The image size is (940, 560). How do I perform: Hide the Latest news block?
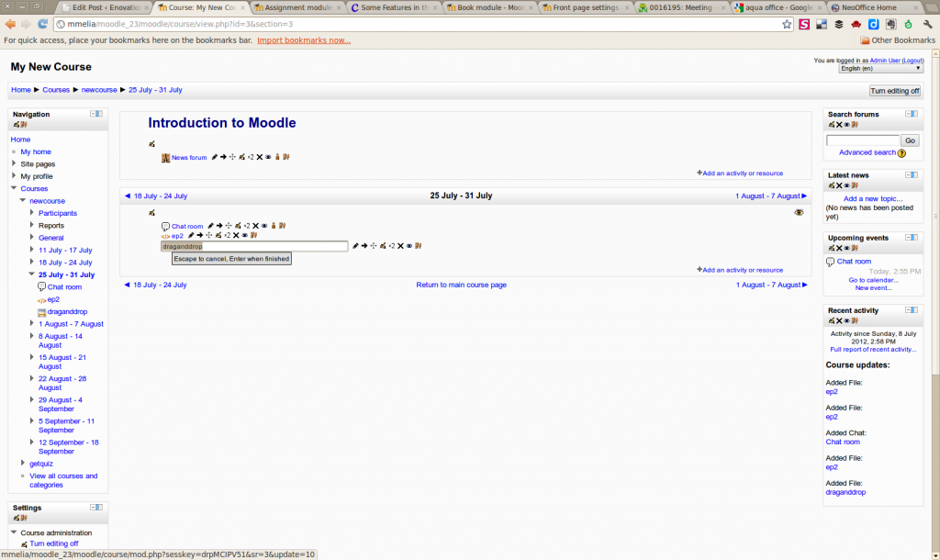847,185
